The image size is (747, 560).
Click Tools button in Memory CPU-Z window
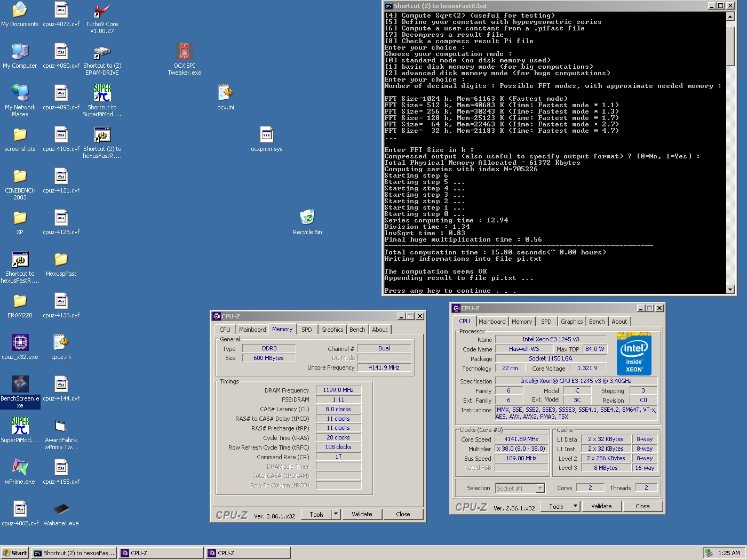coord(316,514)
